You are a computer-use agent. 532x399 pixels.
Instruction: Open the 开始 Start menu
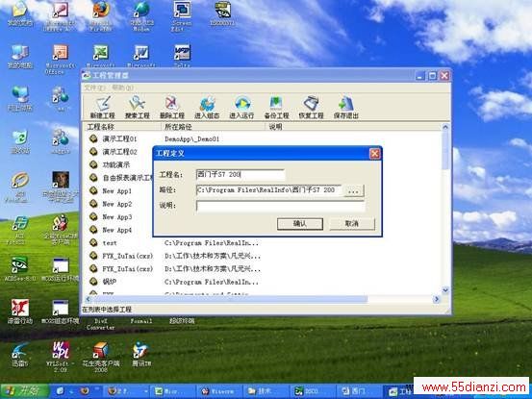coord(24,391)
